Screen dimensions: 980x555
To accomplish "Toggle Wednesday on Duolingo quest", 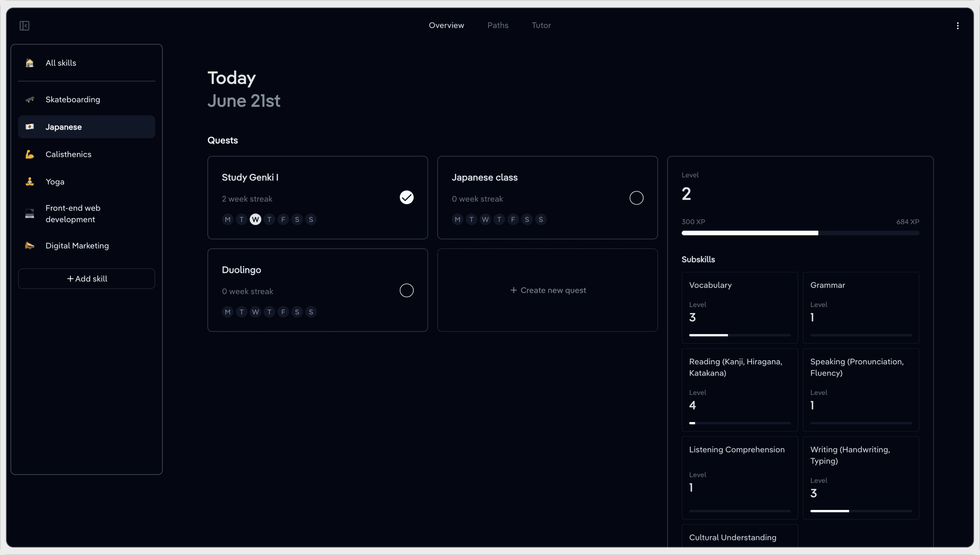I will [x=255, y=312].
